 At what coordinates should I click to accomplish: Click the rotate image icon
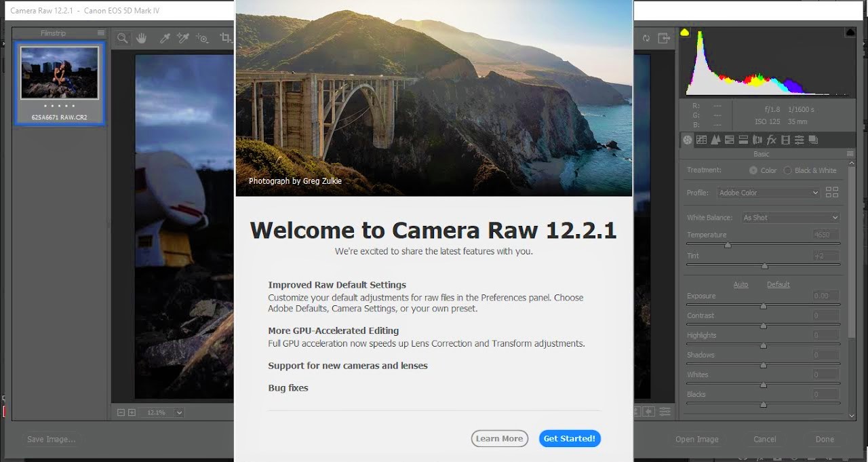pos(646,39)
